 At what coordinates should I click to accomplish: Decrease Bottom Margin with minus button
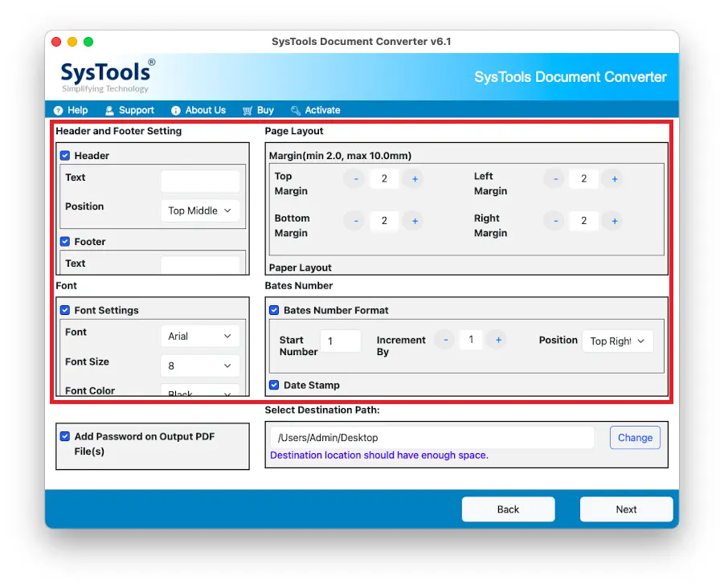[x=355, y=221]
